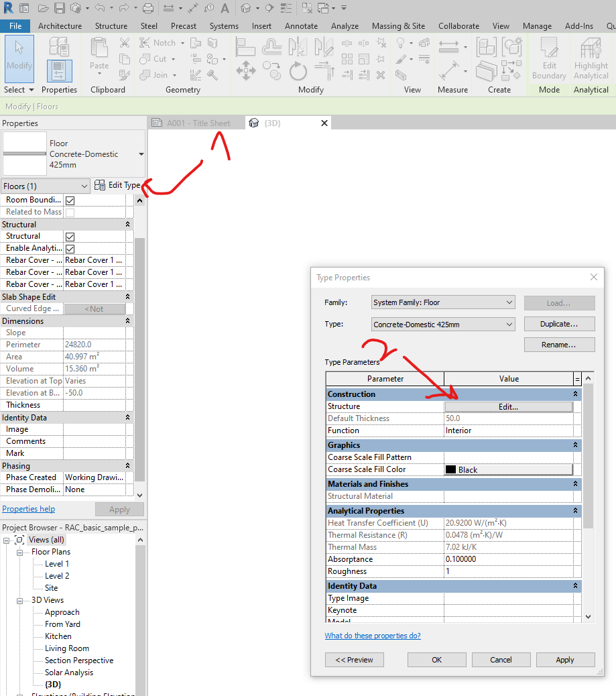Click the Duplicate button in Type Properties
Screen dimensions: 616x696
click(x=558, y=323)
